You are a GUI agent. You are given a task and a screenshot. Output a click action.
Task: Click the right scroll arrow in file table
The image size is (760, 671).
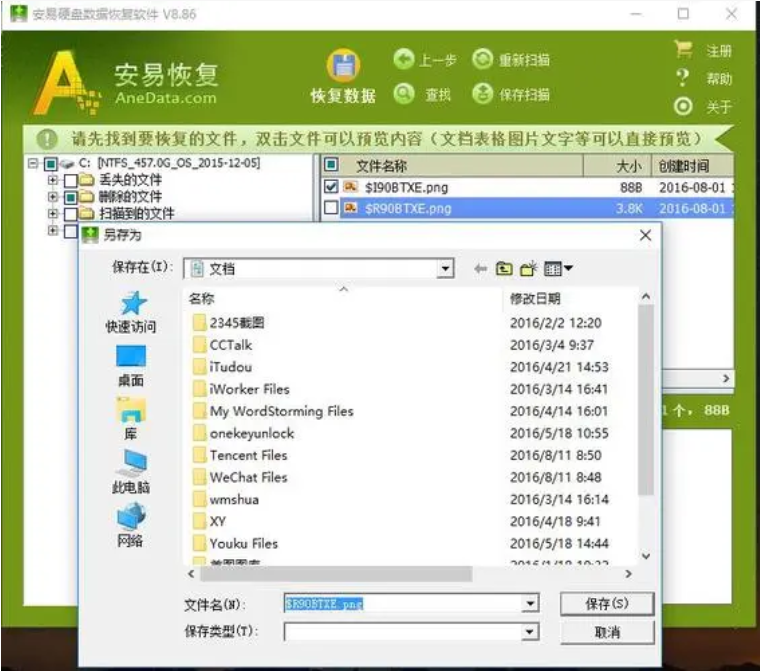pyautogui.click(x=726, y=378)
